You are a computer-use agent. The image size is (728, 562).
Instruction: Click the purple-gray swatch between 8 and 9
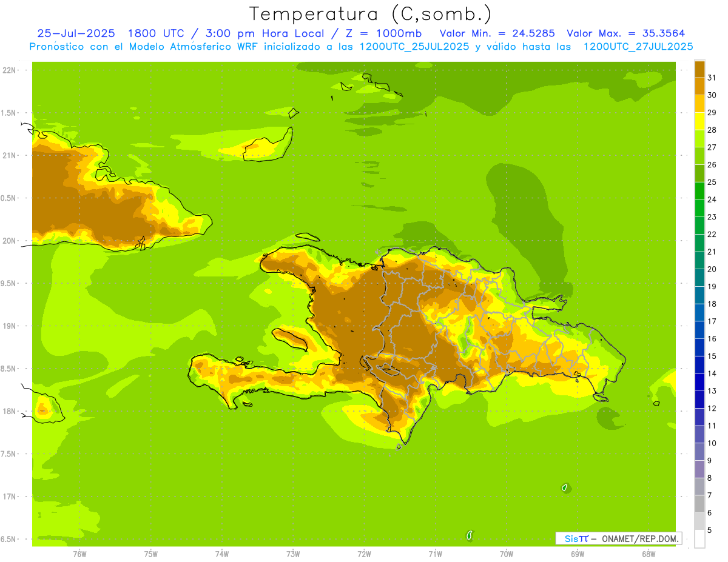[699, 469]
